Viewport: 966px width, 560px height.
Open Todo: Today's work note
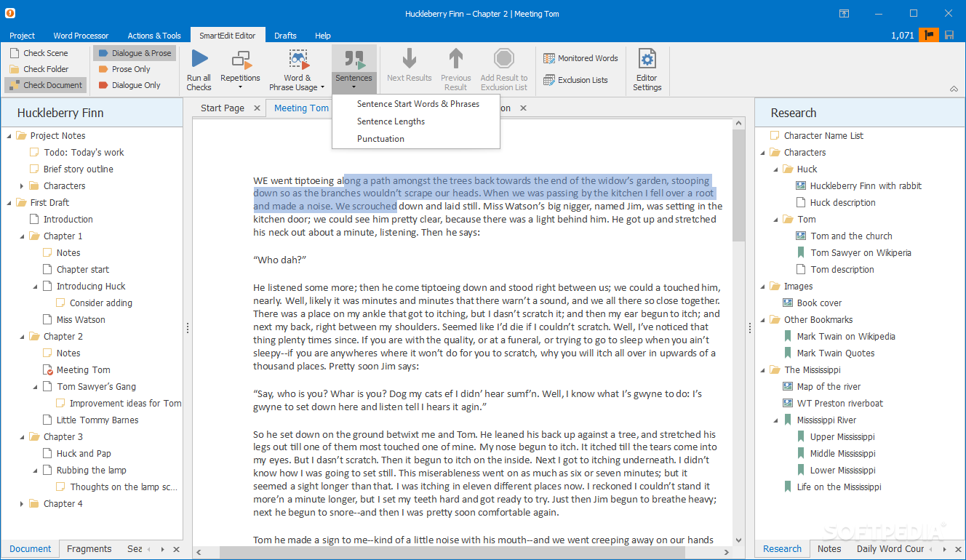tap(76, 153)
